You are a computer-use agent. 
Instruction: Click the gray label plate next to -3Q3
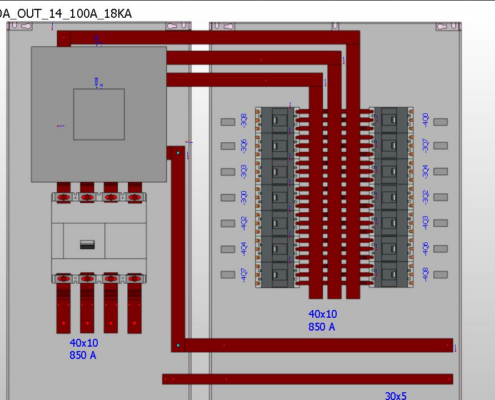[228, 172]
